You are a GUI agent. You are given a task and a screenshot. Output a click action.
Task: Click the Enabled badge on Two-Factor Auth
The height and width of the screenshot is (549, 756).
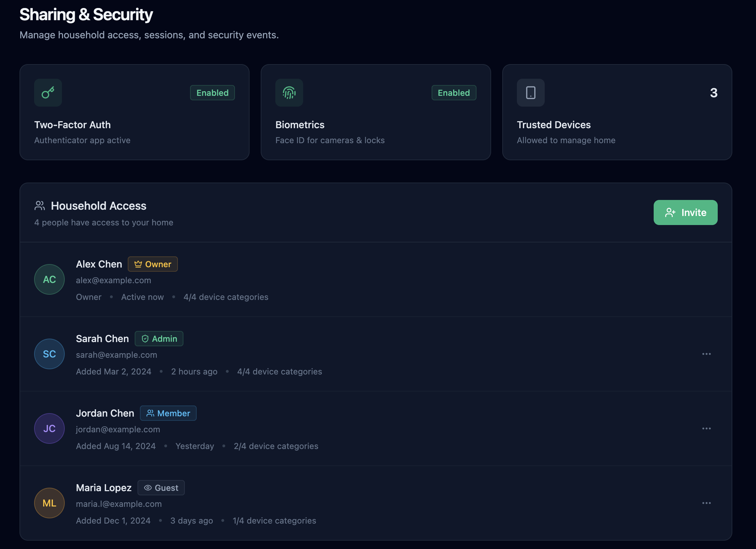[212, 93]
